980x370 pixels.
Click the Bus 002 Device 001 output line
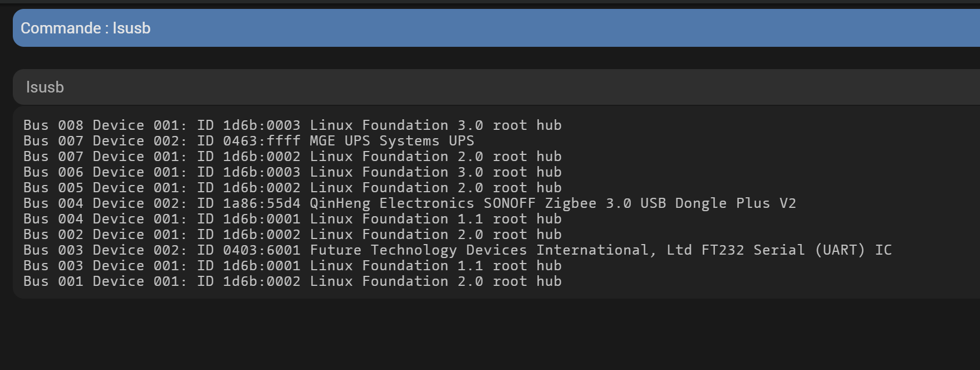coord(292,235)
